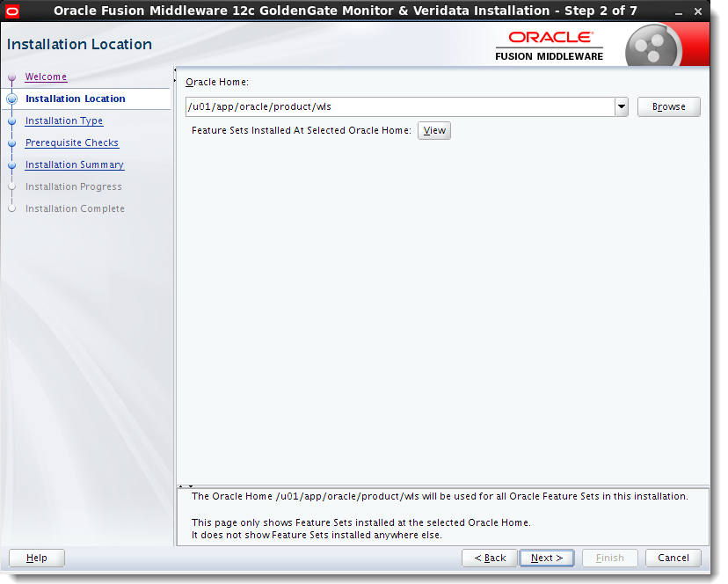The image size is (728, 584).
Task: Click the Browse button
Action: pos(668,106)
